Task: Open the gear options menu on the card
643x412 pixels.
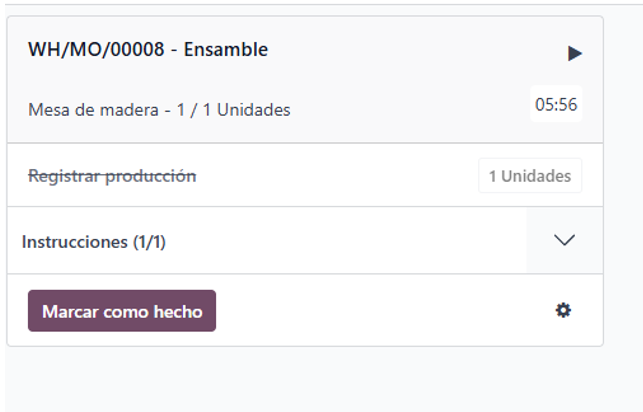Action: [563, 310]
